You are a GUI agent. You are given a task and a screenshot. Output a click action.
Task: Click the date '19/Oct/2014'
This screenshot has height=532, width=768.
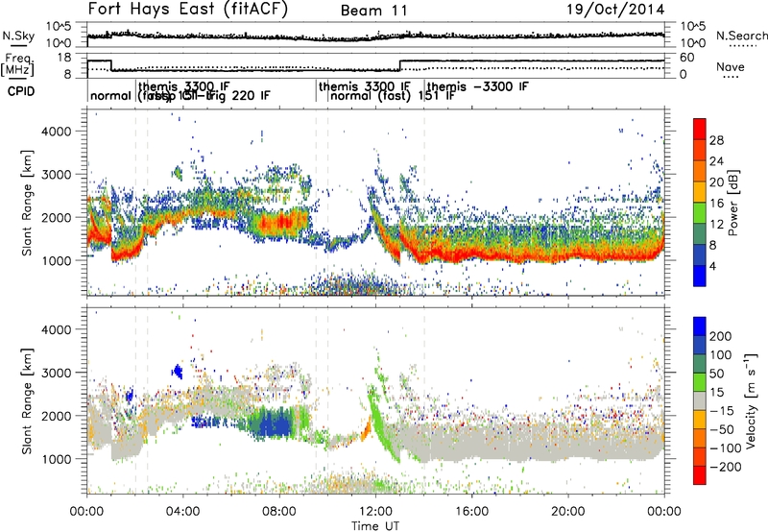click(x=615, y=10)
